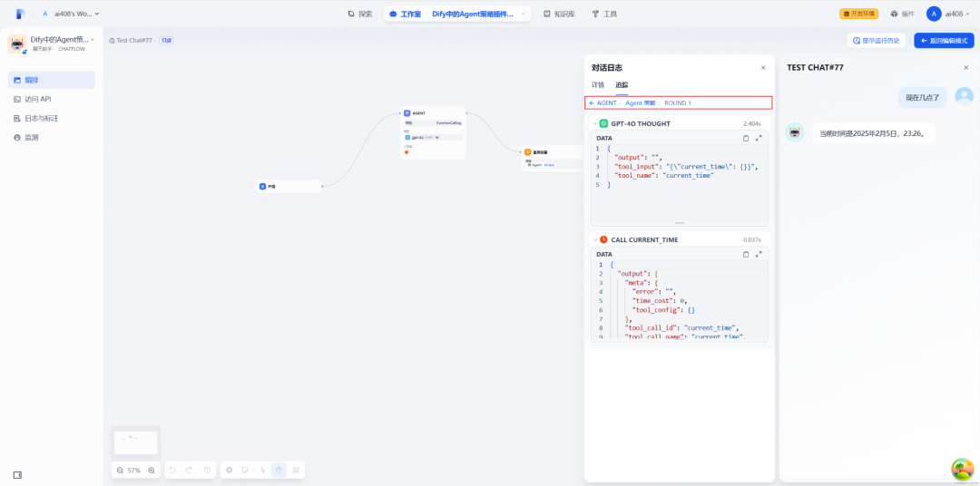Open the change history clock icon
Screen dimensions: 980x486
coord(207,470)
